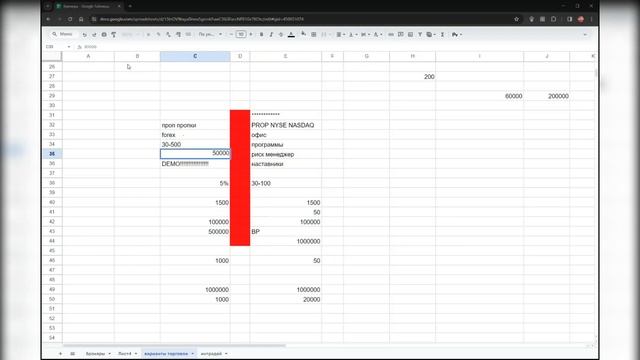This screenshot has width=640, height=360.
Task: Open the font family dropdown
Action: (210, 35)
